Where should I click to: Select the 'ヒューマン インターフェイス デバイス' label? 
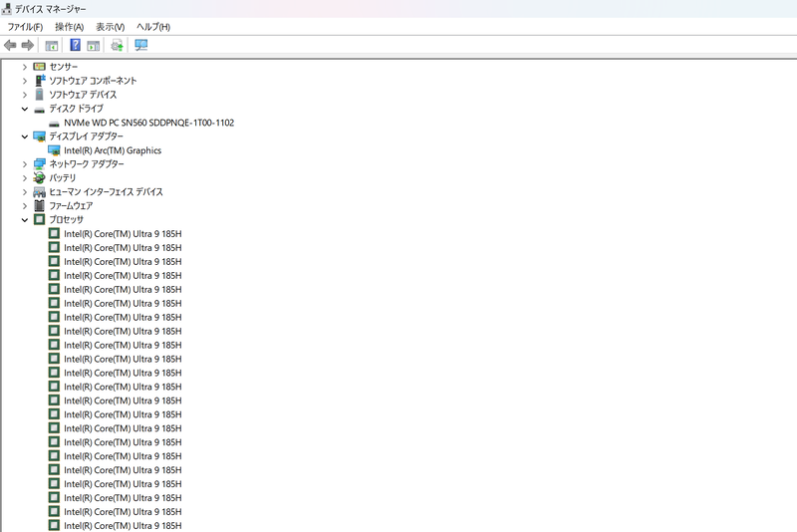point(106,192)
